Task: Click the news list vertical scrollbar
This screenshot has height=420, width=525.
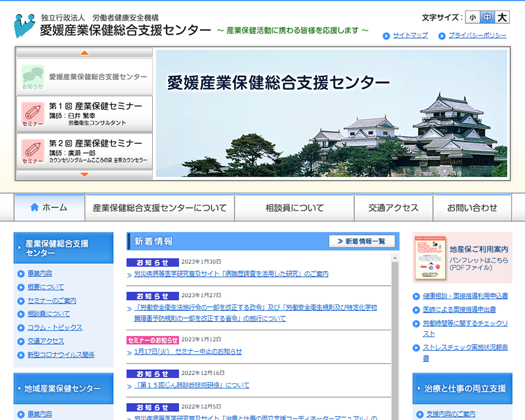Action: [x=395, y=338]
